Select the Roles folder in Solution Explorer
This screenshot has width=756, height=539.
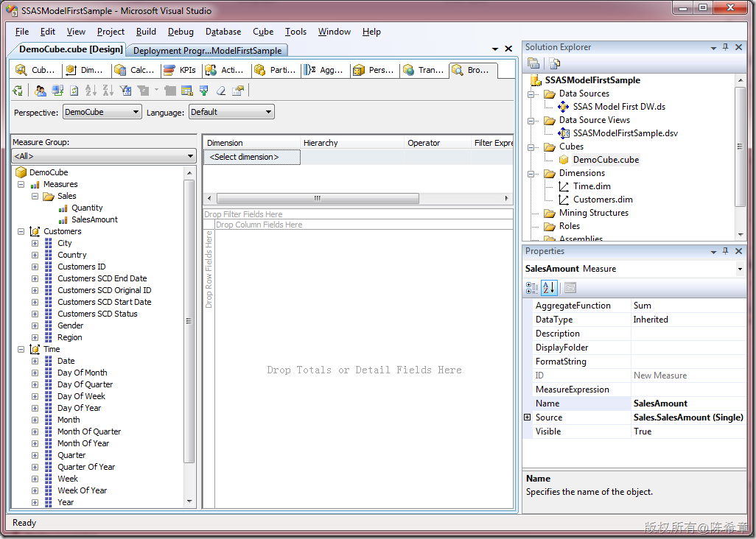(x=569, y=226)
